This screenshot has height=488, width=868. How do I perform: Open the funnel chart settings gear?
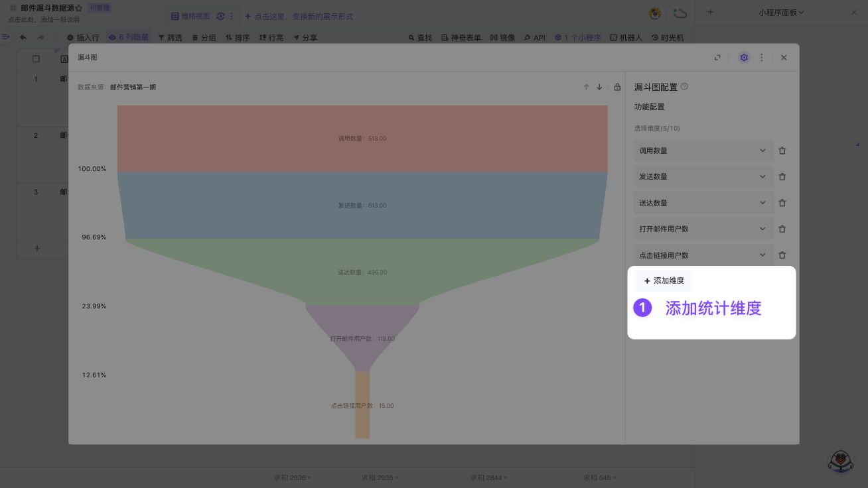tap(744, 58)
